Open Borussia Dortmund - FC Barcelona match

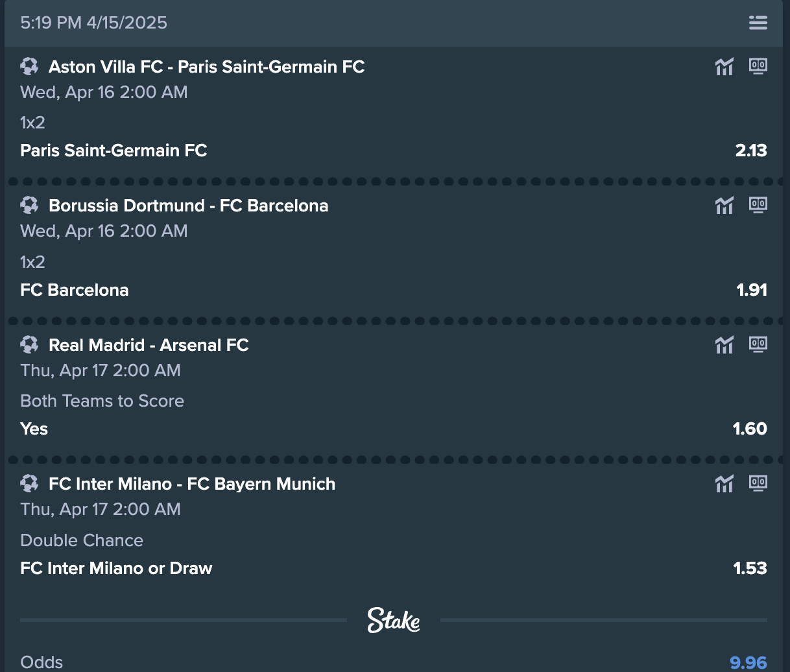click(x=189, y=206)
